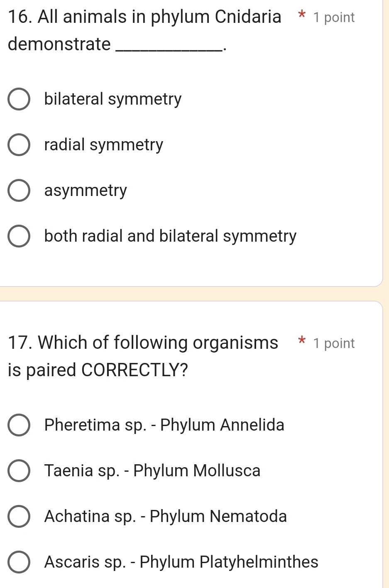Select the "bilateral symmetry" radio button
The image size is (389, 588).
point(19,99)
